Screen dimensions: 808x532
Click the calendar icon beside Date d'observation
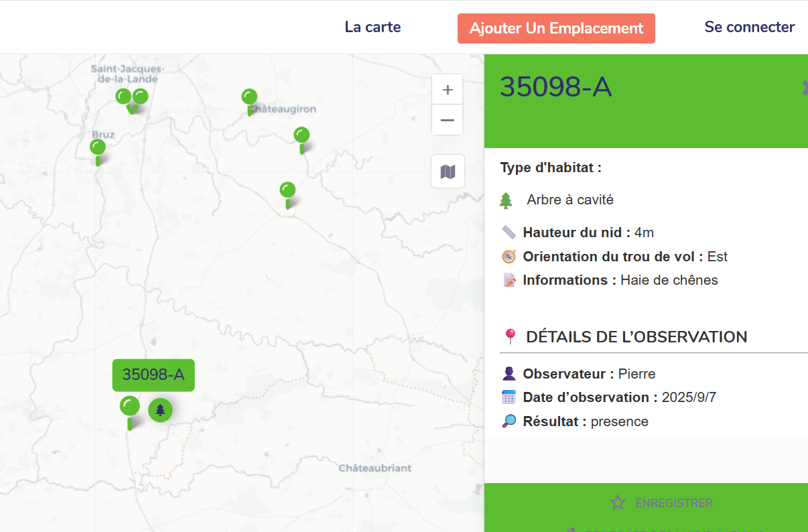509,397
